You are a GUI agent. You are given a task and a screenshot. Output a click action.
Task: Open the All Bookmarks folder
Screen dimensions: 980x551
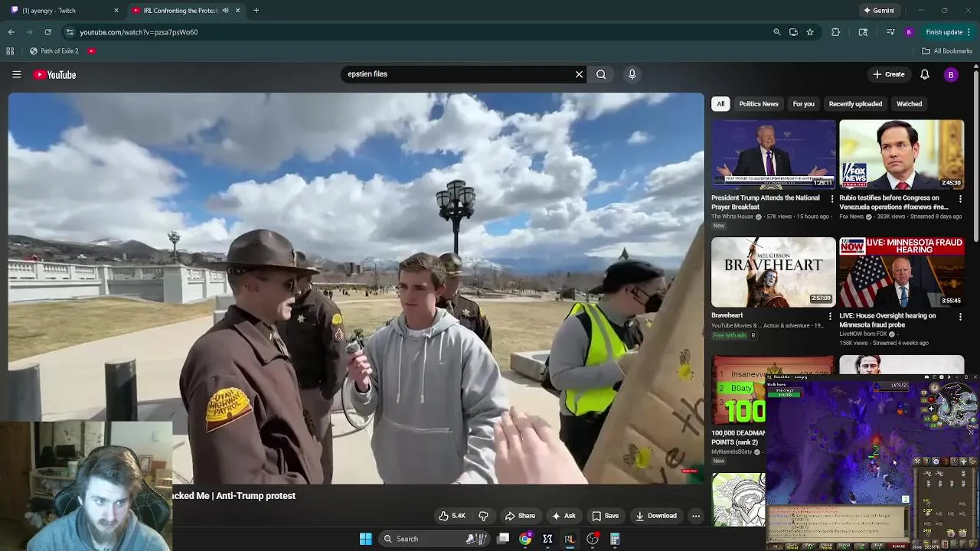click(x=946, y=51)
